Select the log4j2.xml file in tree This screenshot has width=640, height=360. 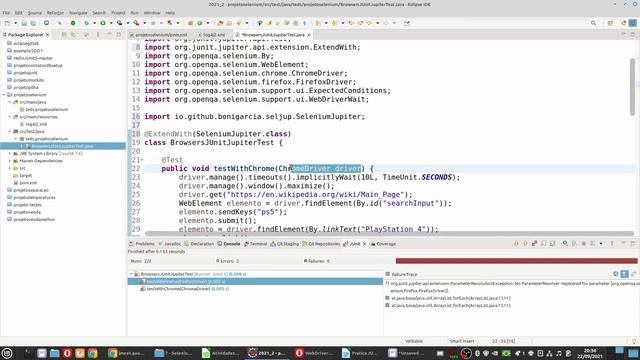pyautogui.click(x=36, y=124)
